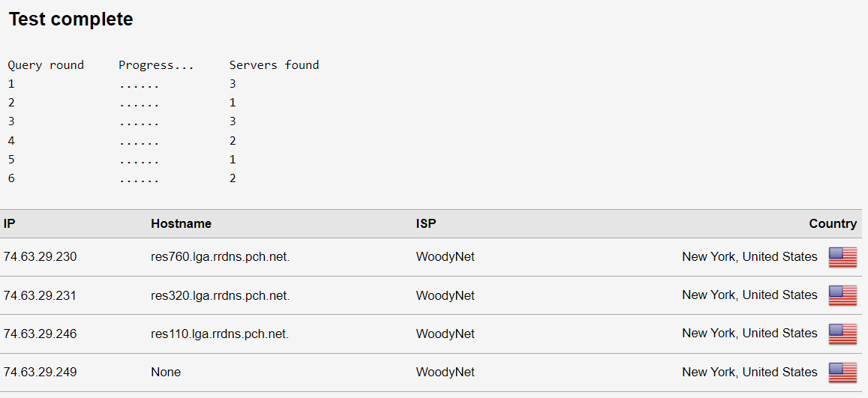The width and height of the screenshot is (868, 398).
Task: Click the US flag for 74.63.29.231
Action: pos(842,295)
